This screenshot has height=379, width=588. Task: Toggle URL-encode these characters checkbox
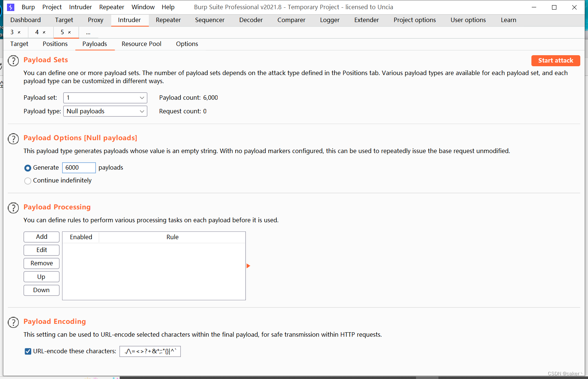coord(28,351)
